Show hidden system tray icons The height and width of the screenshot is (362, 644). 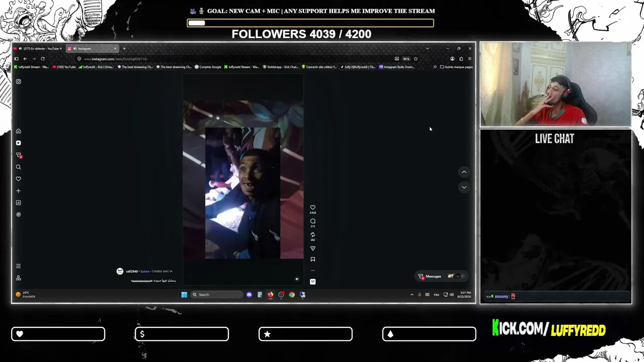(412, 295)
